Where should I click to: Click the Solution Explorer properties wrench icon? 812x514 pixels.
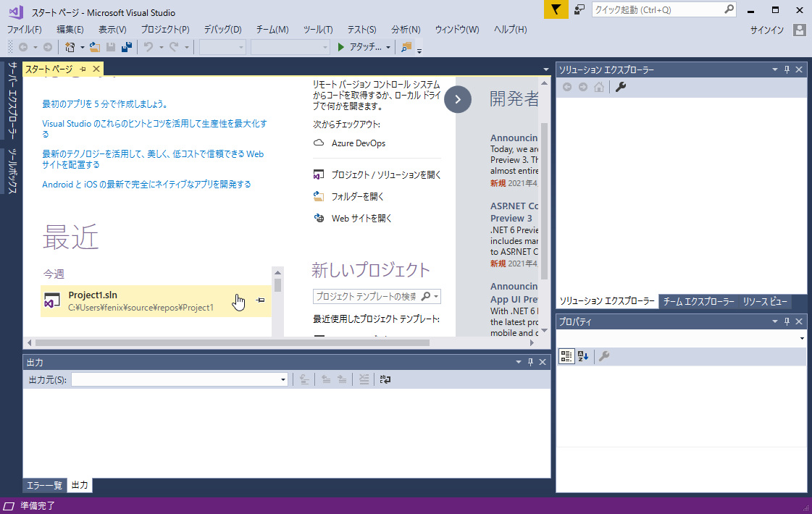click(x=620, y=87)
